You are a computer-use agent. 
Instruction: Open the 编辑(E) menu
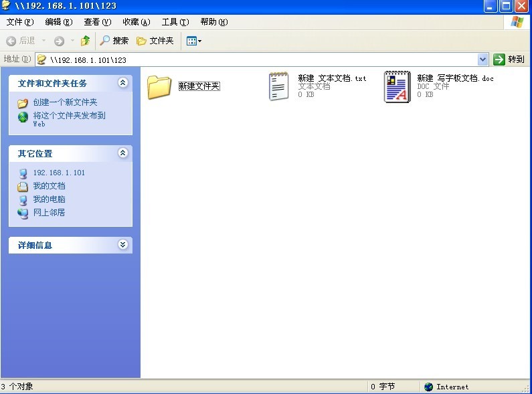pos(59,22)
